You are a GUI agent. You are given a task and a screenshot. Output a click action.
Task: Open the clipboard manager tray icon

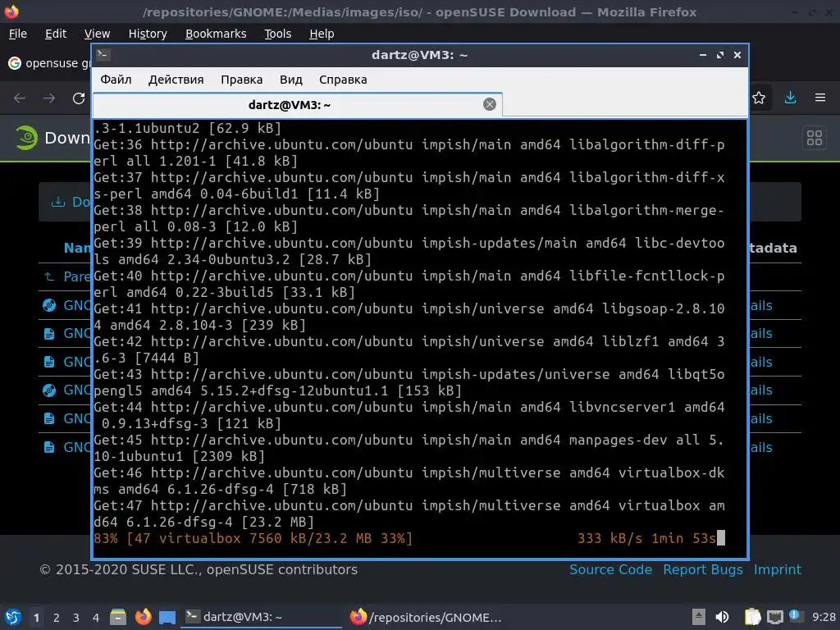tap(752, 617)
